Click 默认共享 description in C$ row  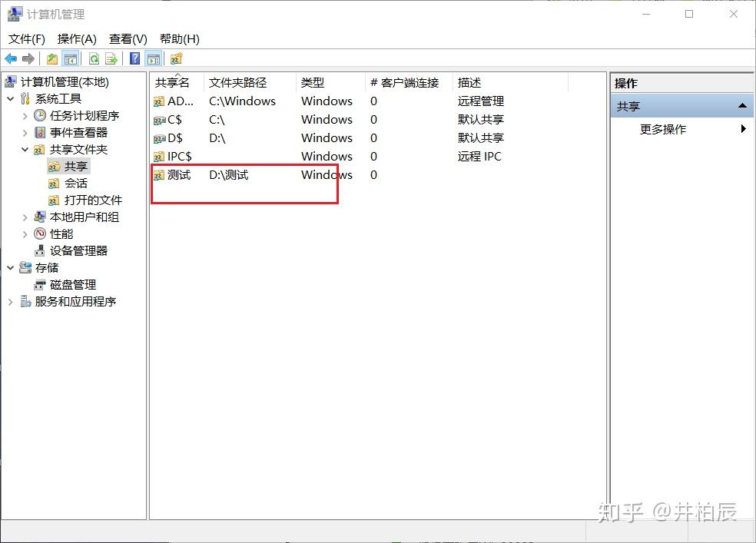click(x=481, y=120)
